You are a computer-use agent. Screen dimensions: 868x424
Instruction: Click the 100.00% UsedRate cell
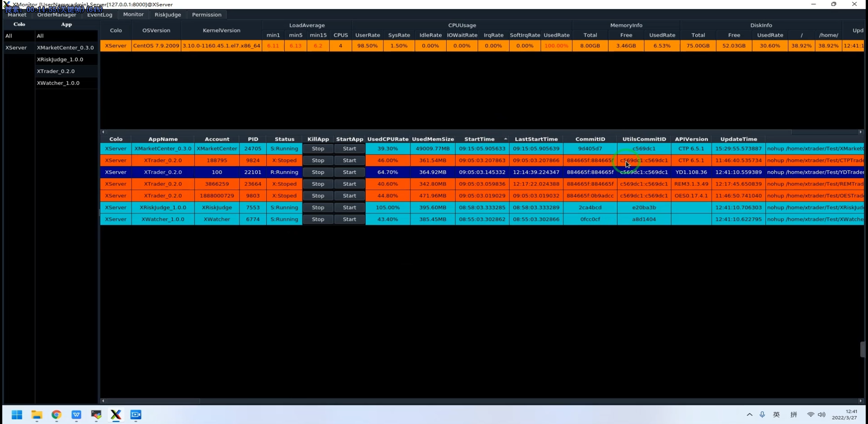pos(556,46)
